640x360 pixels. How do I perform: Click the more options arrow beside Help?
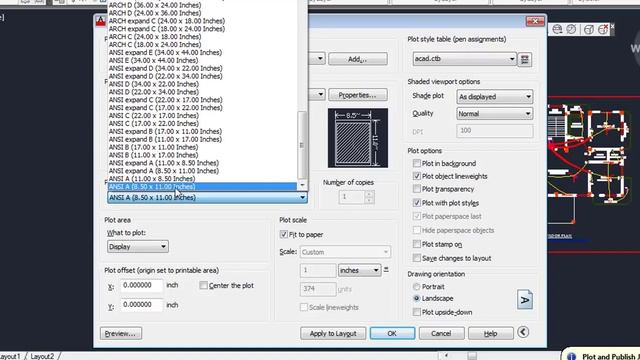click(x=523, y=332)
